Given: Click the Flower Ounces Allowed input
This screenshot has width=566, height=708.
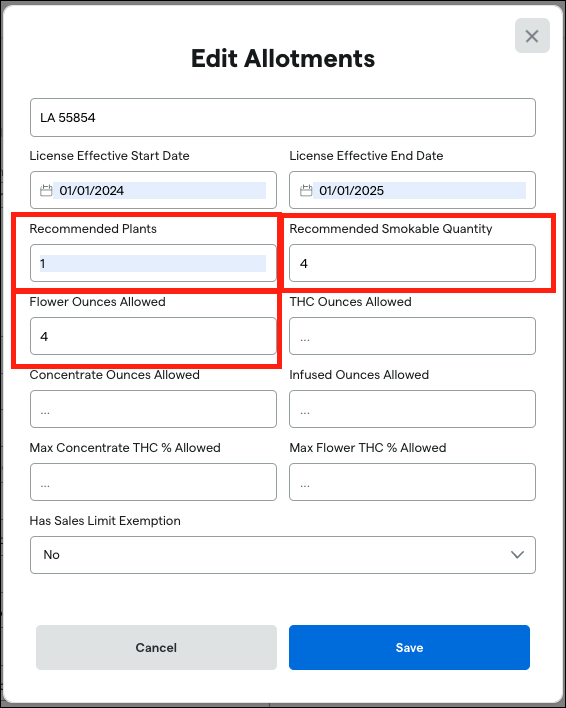Looking at the screenshot, I should click(153, 336).
